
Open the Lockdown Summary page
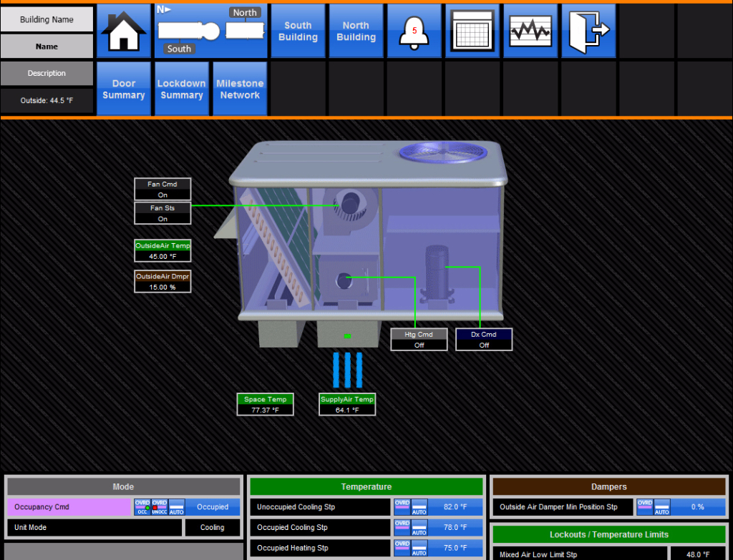tap(181, 89)
